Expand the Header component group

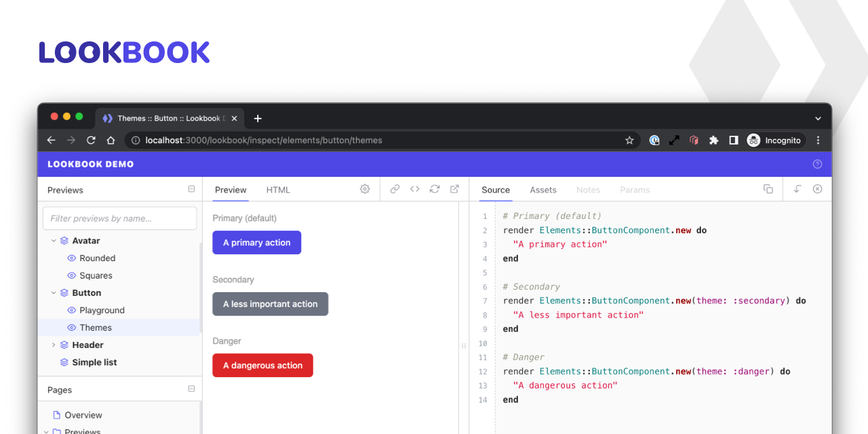pos(54,345)
